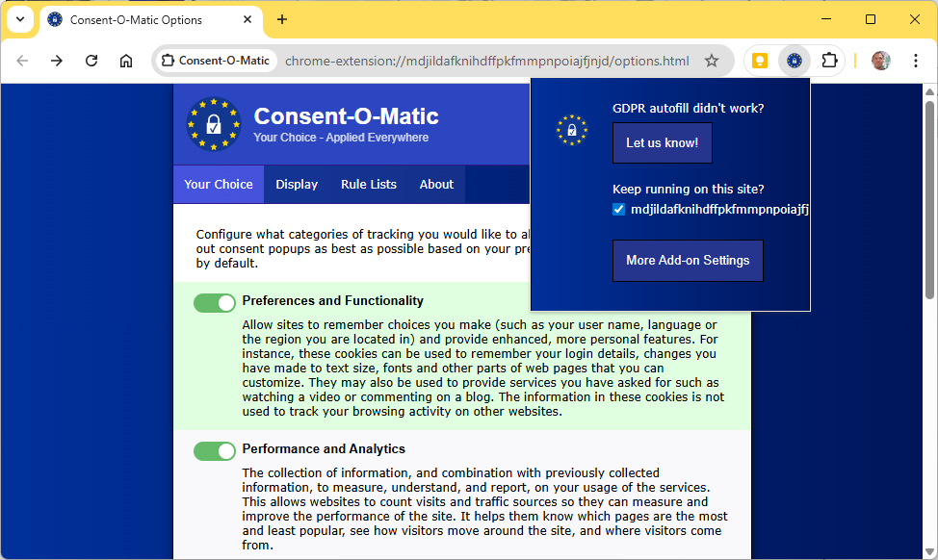The width and height of the screenshot is (938, 560).
Task: Turn off Performance and Analytics
Action: (214, 450)
